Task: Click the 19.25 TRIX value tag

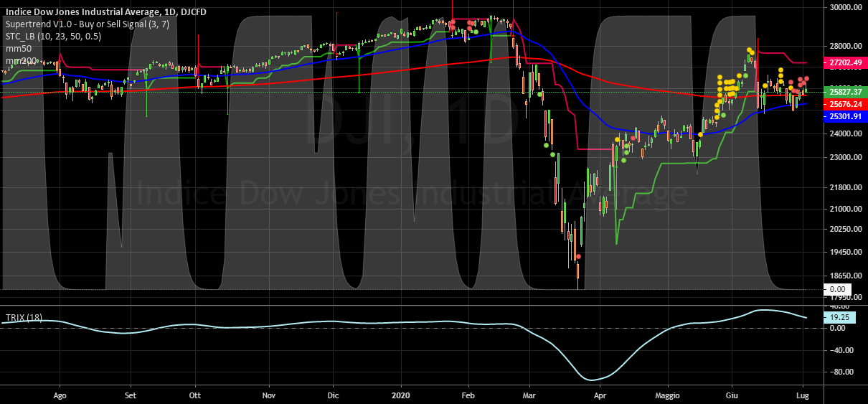Action: [839, 316]
